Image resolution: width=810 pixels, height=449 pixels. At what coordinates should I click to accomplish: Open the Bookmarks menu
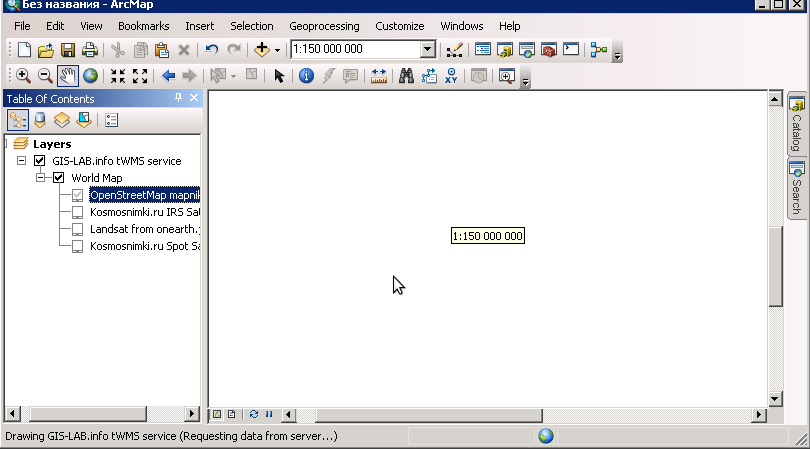[x=144, y=26]
